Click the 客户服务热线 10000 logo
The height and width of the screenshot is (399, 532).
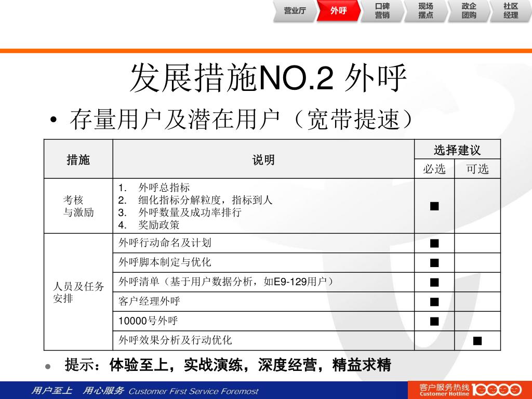(470, 390)
